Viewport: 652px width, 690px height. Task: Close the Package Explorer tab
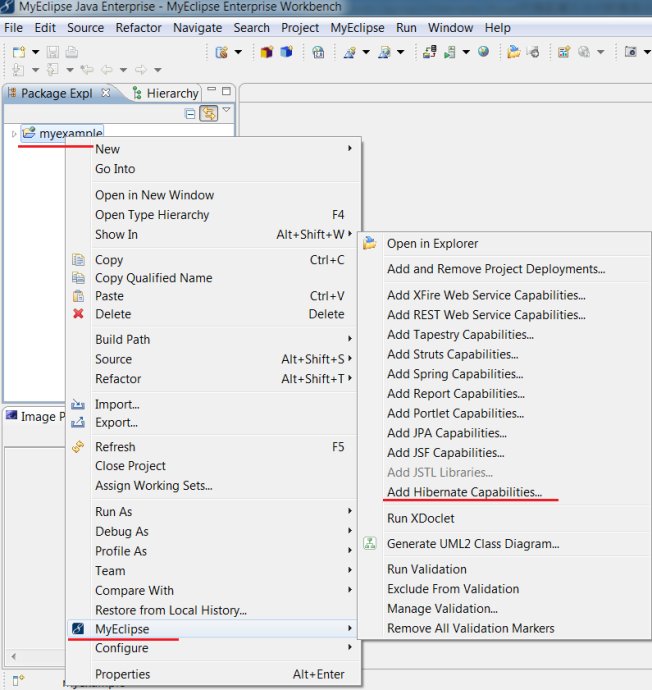106,93
